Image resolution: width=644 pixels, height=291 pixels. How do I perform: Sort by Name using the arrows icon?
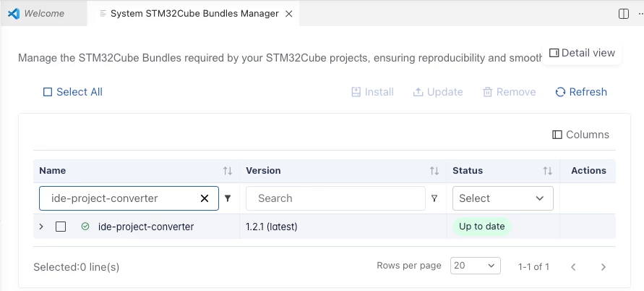click(x=228, y=171)
